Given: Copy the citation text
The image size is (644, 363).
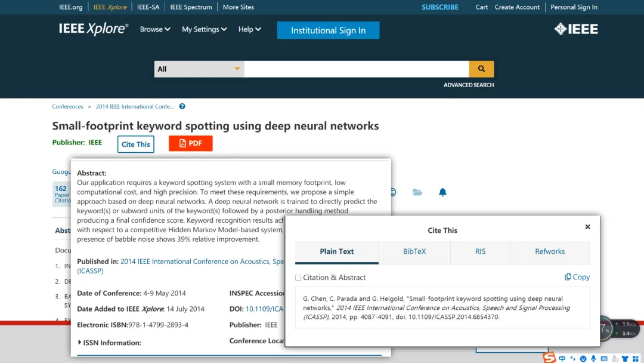Looking at the screenshot, I should coord(577,277).
